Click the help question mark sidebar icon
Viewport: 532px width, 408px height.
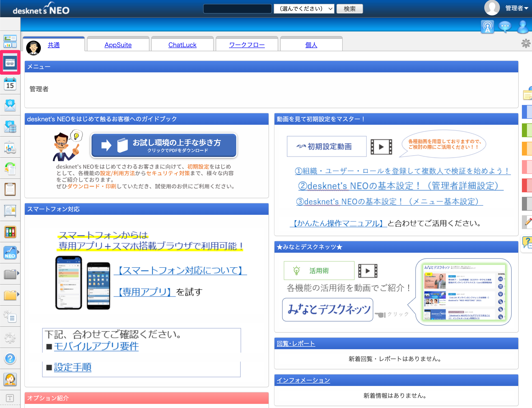10,358
